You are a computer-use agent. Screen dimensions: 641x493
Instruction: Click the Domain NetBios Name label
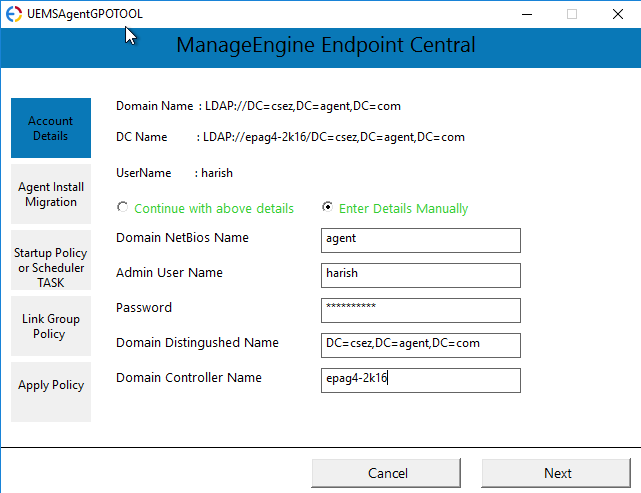pyautogui.click(x=182, y=238)
